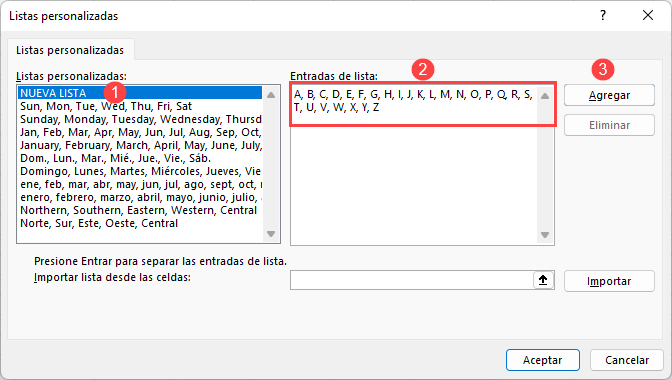Viewport: 672px width, 380px height.
Task: Click the Agregar button
Action: [x=609, y=95]
